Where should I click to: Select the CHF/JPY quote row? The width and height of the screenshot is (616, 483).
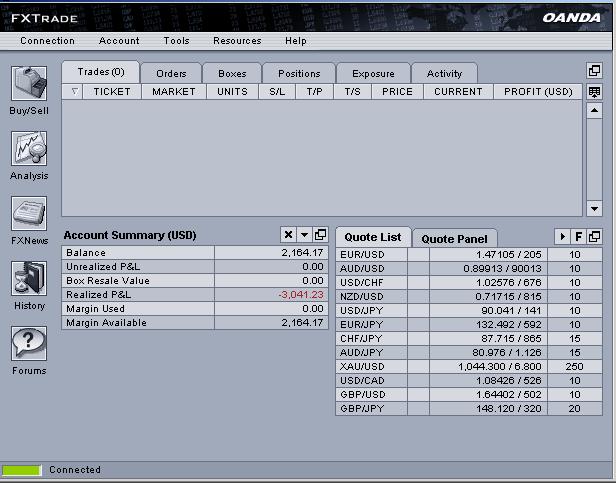tap(469, 338)
